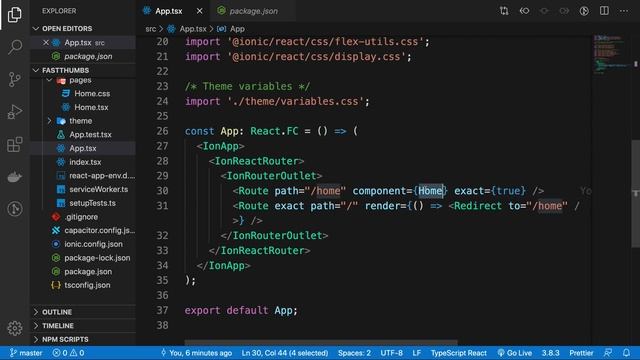Open the Explorer view in activity bar
Image resolution: width=640 pixels, height=360 pixels.
(15, 15)
